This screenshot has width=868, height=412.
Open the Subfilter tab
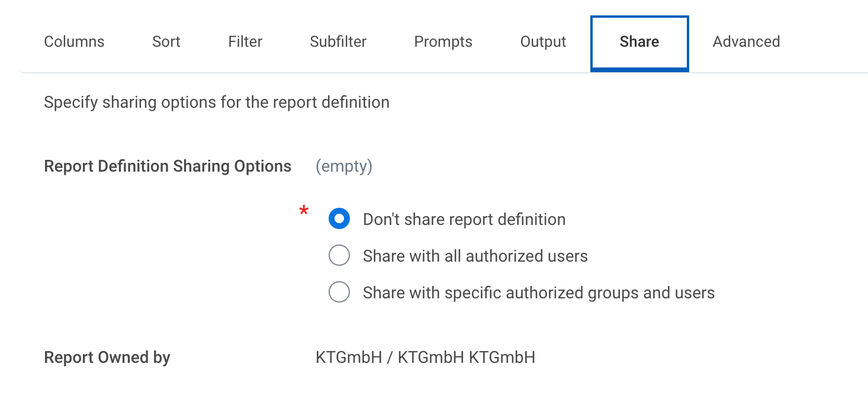click(338, 41)
